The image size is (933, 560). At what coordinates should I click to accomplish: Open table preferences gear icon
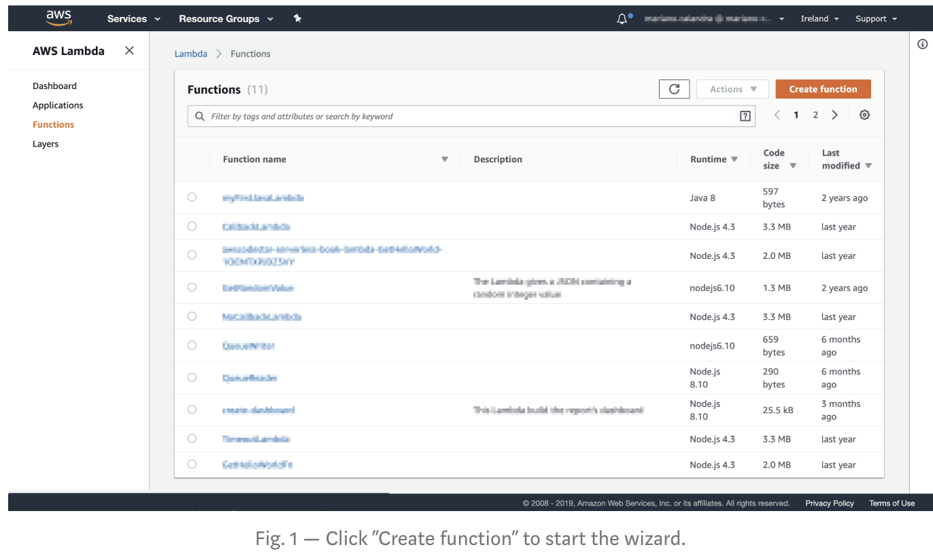pyautogui.click(x=864, y=115)
